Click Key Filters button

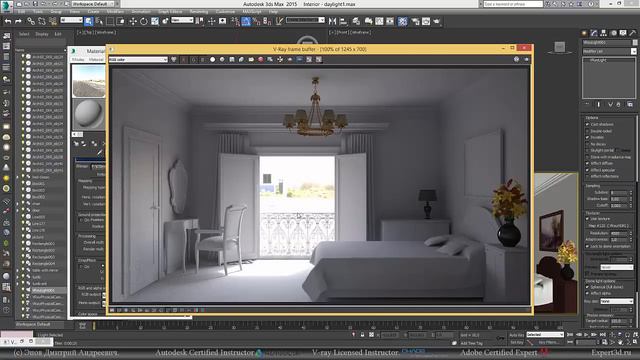(x=548, y=342)
